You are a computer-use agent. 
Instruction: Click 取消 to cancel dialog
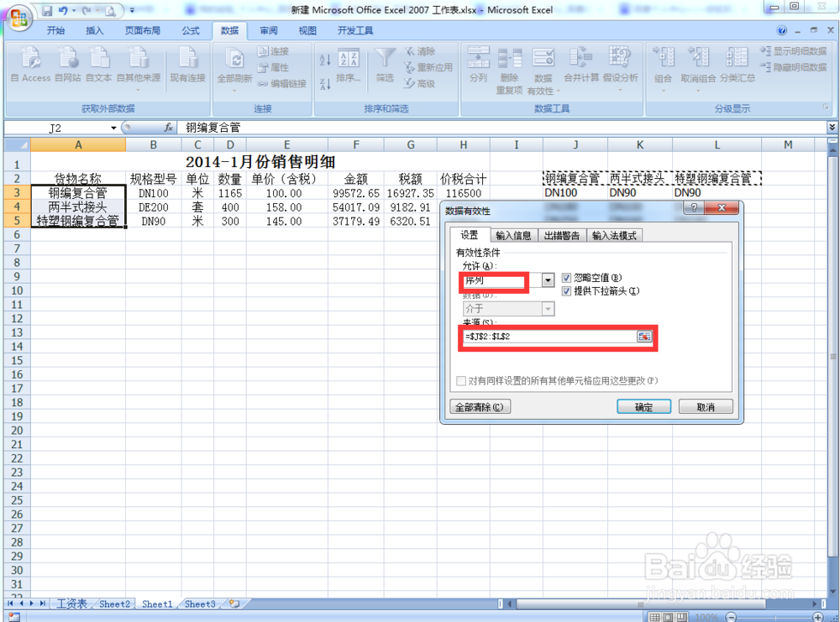[706, 407]
